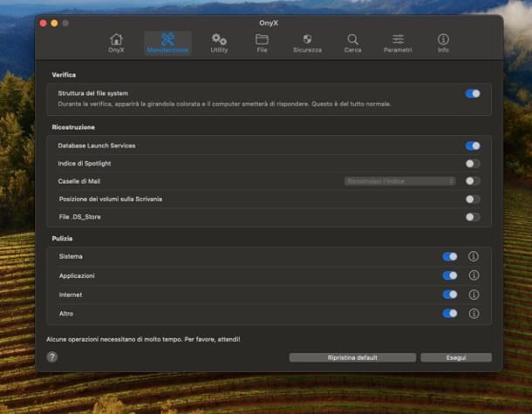This screenshot has height=414, width=532.
Task: Turn off Altro cleaning switch
Action: pyautogui.click(x=450, y=314)
